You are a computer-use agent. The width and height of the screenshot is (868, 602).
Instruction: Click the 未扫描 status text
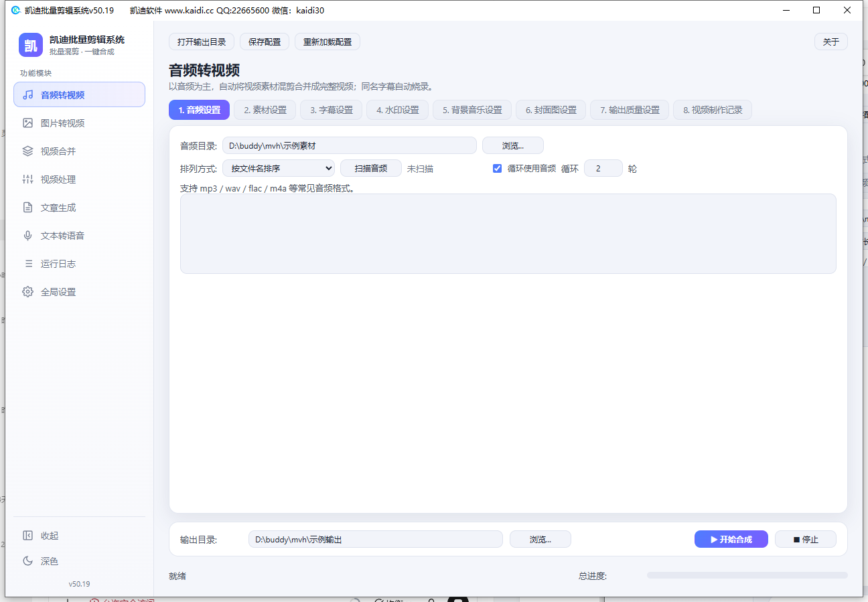point(420,169)
